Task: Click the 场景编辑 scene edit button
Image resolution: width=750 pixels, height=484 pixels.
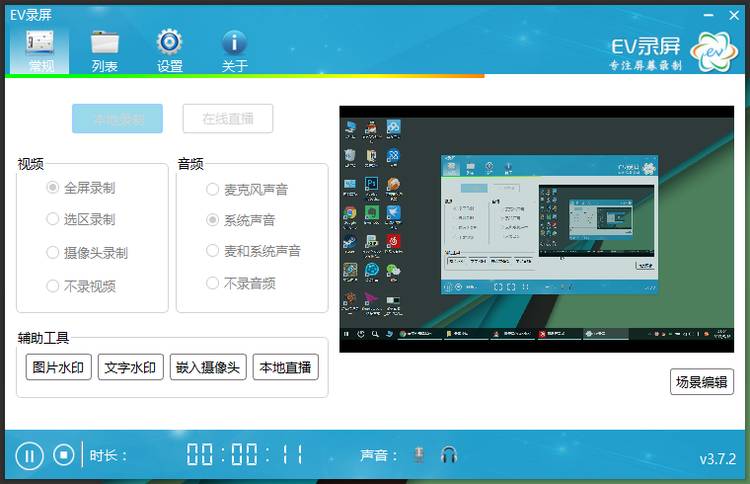Action: tap(702, 382)
